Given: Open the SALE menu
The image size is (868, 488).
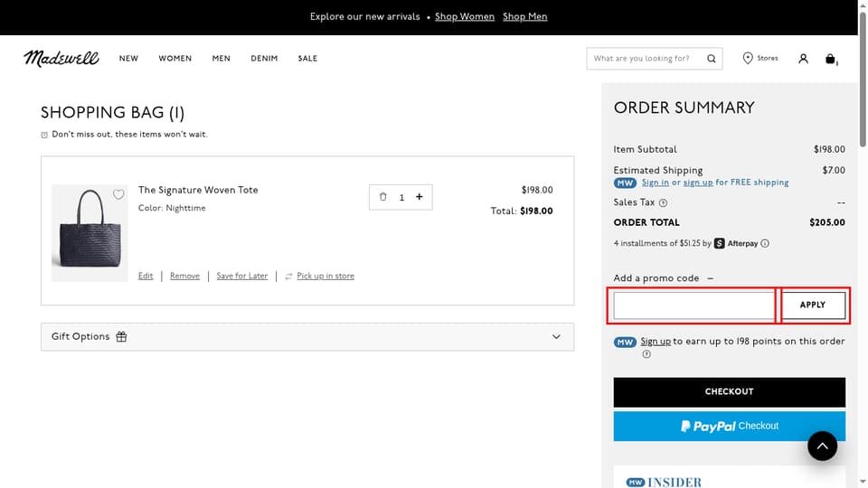Looking at the screenshot, I should (307, 58).
